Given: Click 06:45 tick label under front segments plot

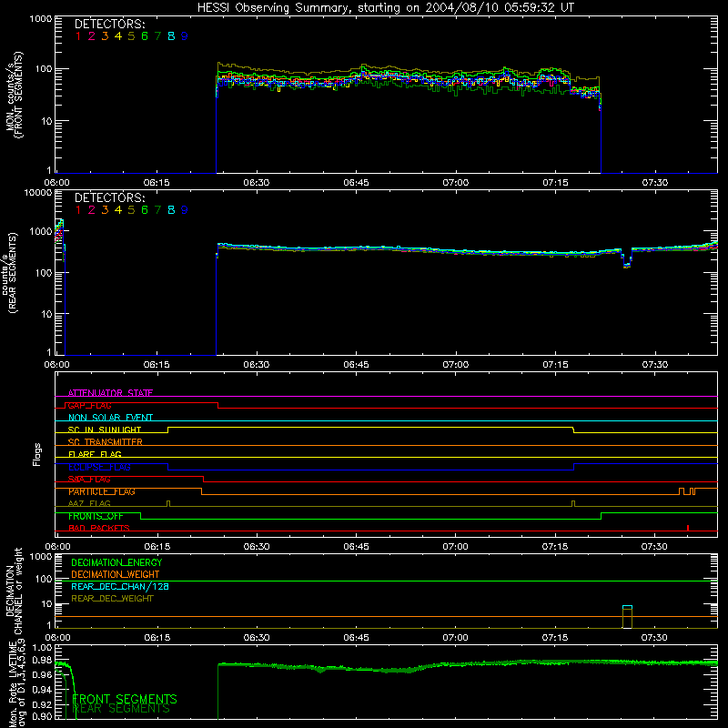Looking at the screenshot, I should (x=356, y=183).
